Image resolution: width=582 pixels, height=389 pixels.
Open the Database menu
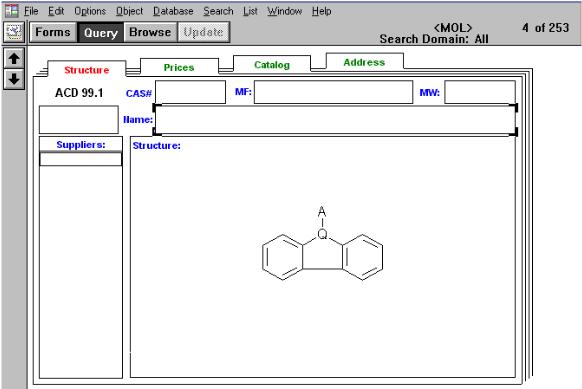(173, 11)
